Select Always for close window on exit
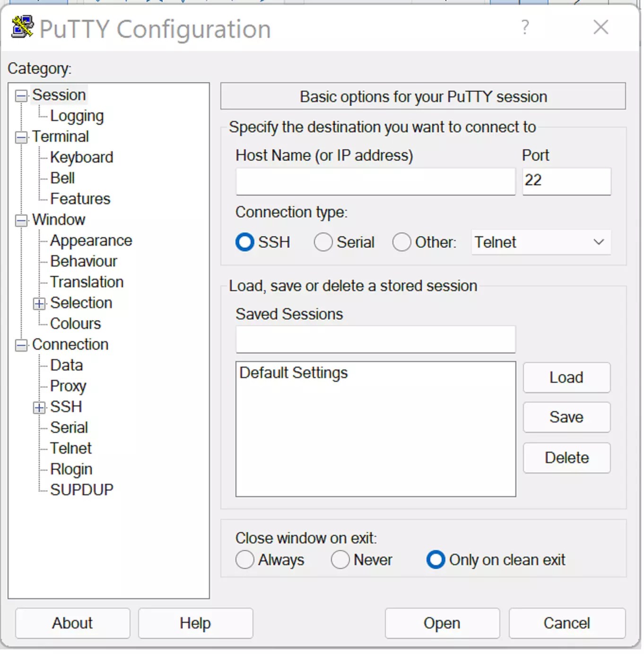This screenshot has height=654, width=644. [x=245, y=559]
